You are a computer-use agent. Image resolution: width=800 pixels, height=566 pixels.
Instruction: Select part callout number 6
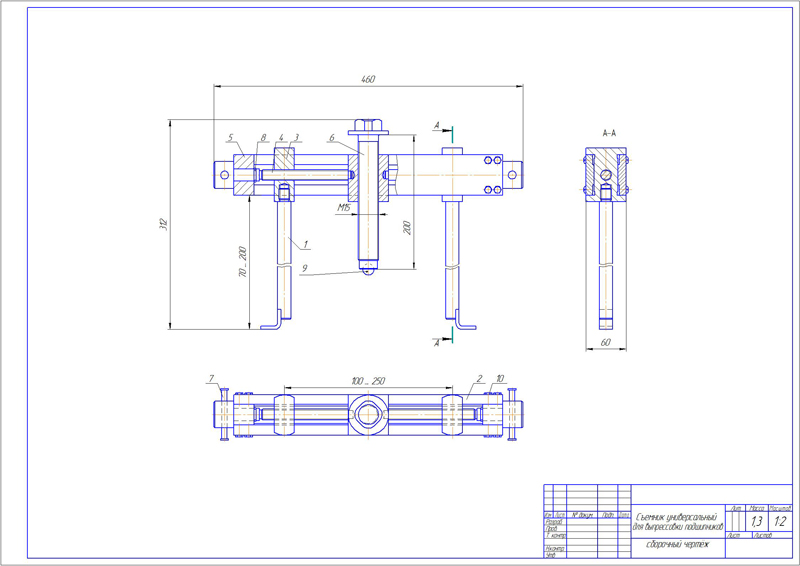click(332, 137)
